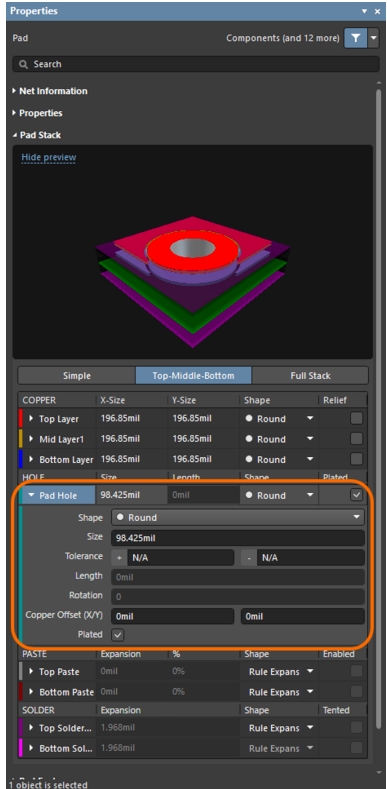Click the Bottom Solder magenta color swatch
The height and width of the screenshot is (789, 387).
pos(21,748)
